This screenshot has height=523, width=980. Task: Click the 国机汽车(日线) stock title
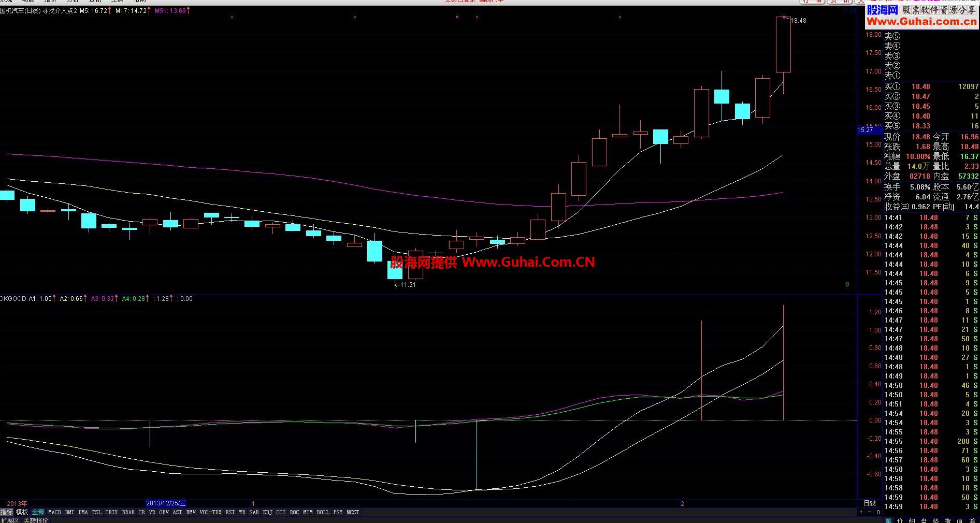coord(20,11)
